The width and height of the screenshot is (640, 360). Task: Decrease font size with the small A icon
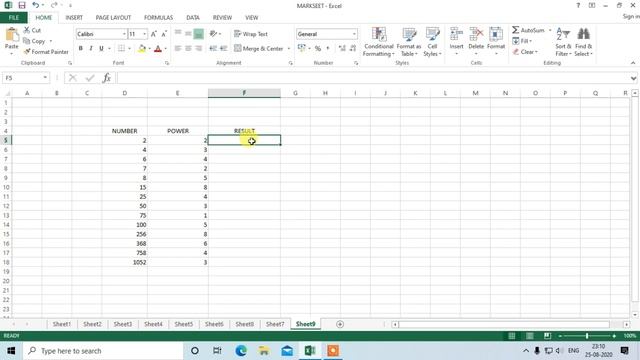[x=164, y=34]
